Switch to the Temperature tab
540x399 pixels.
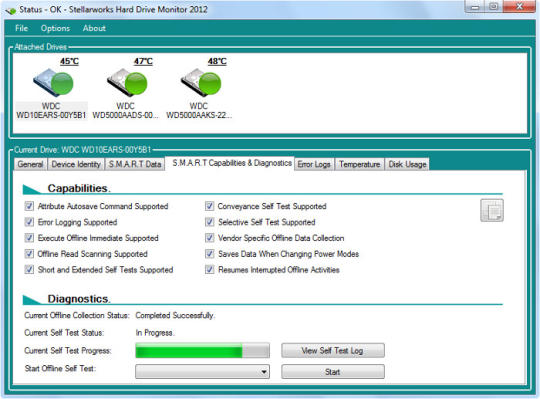359,164
